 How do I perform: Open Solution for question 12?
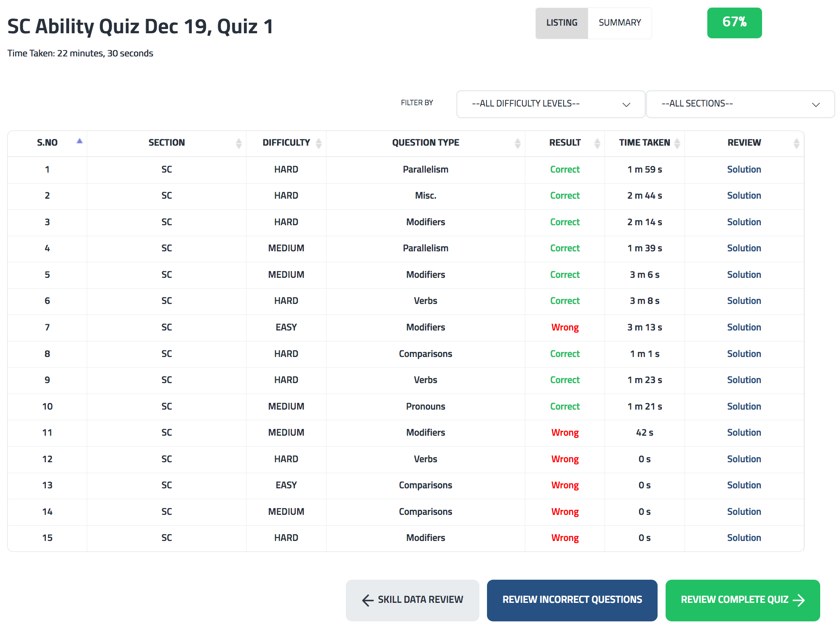click(744, 459)
